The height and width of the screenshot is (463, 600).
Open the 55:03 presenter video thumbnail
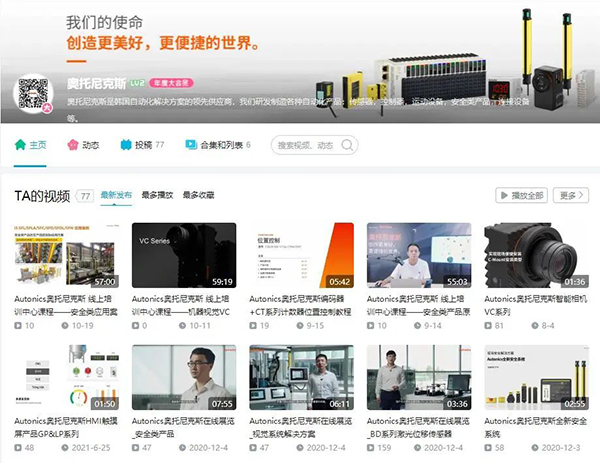click(419, 255)
